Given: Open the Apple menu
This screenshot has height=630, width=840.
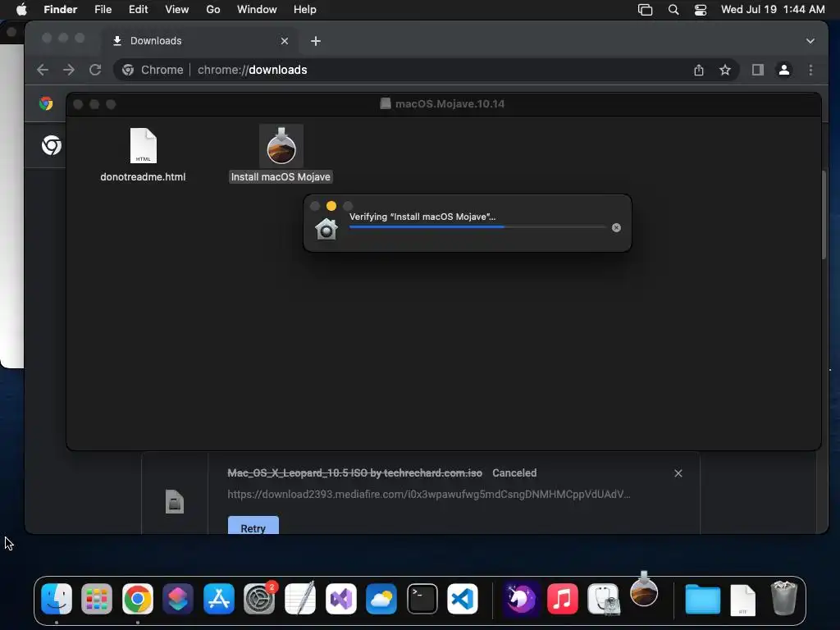Looking at the screenshot, I should tap(21, 10).
